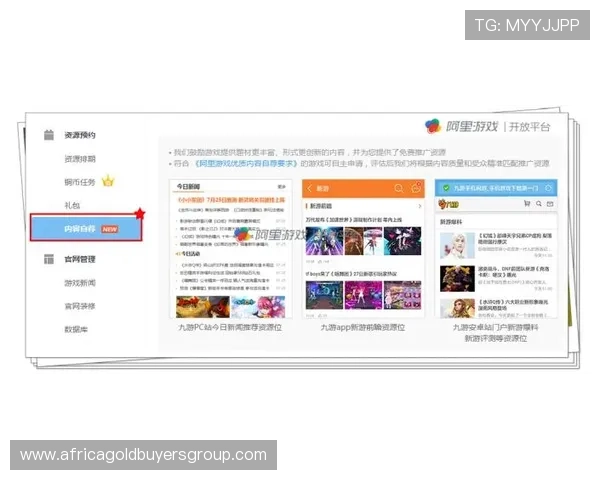Click the grid icon beside 官网管理
Viewport: 600px width, 480px height.
coord(49,259)
